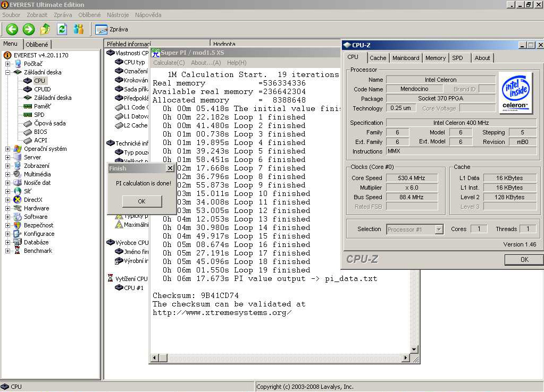Image resolution: width=544 pixels, height=392 pixels.
Task: Open Help(H) menu in Super PI
Action: [237, 63]
